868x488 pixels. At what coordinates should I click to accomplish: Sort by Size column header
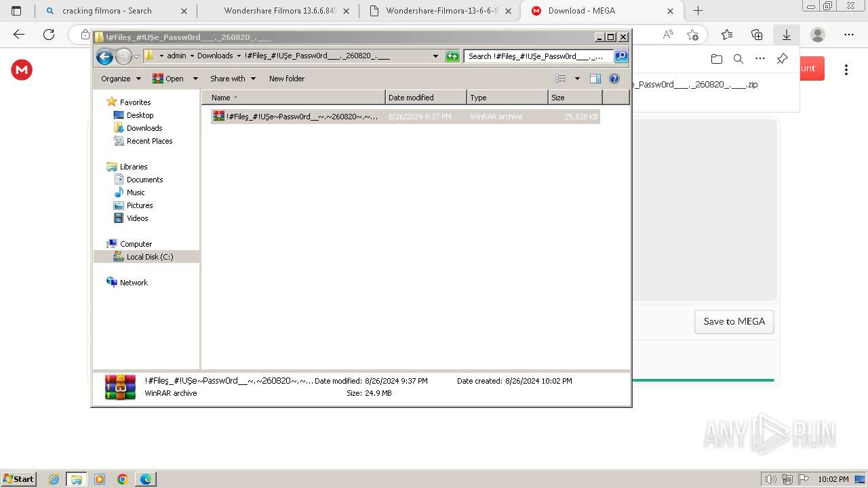click(x=575, y=98)
